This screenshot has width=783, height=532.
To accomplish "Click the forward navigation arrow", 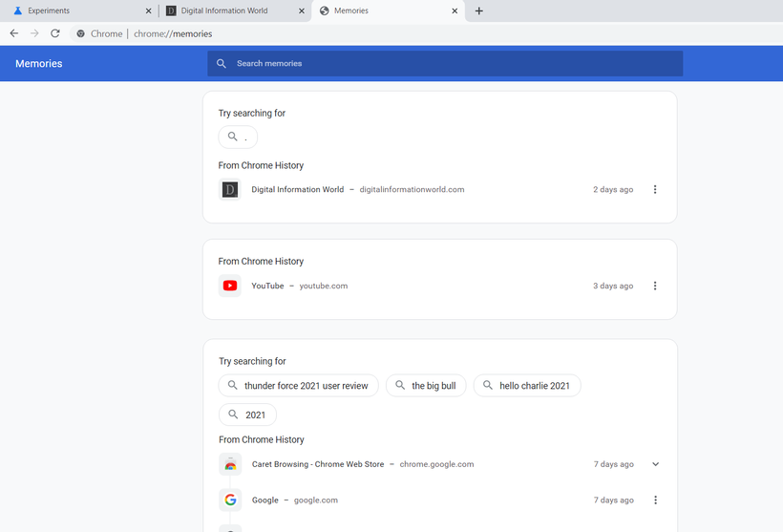I will [x=34, y=33].
